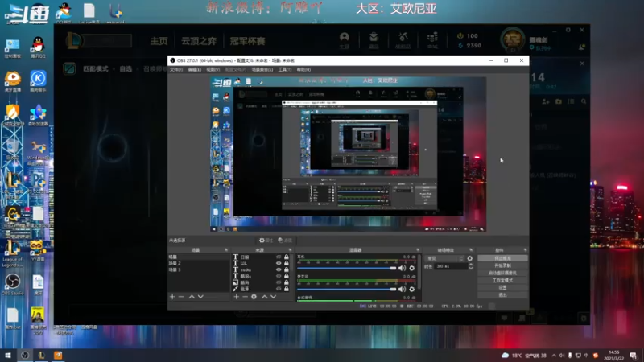Open OBS Edit menu
This screenshot has height=362, width=644.
194,70
